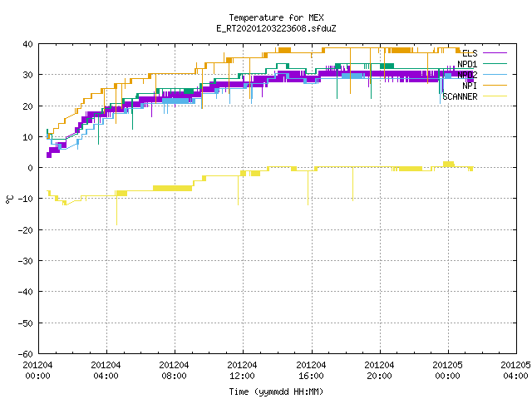This screenshot has width=532, height=399.
Task: Click the NPD1 legend label
Action: 467,64
